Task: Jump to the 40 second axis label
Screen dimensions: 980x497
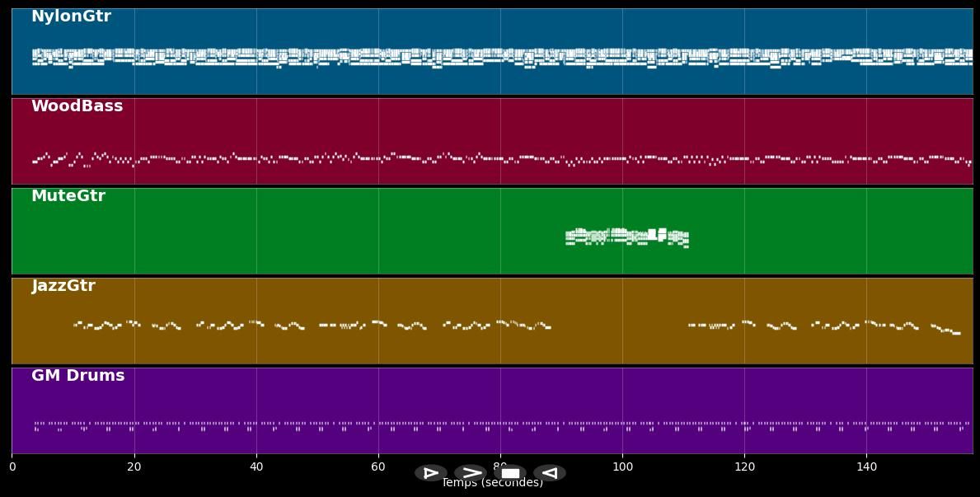Action: 256,467
